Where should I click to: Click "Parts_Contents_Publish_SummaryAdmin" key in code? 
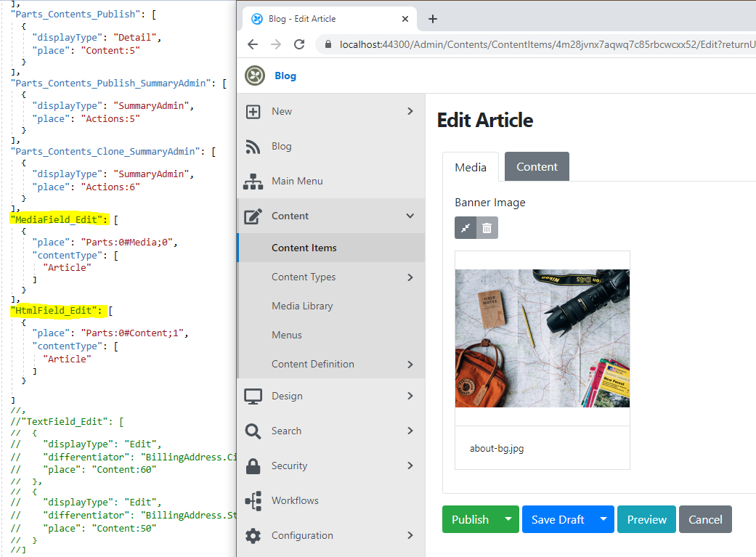coord(111,83)
